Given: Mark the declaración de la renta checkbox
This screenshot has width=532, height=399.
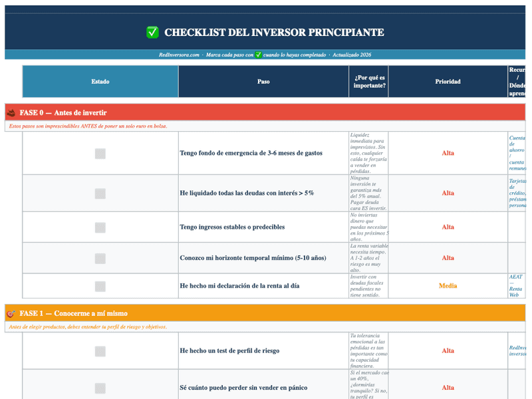Looking at the screenshot, I should click(100, 286).
